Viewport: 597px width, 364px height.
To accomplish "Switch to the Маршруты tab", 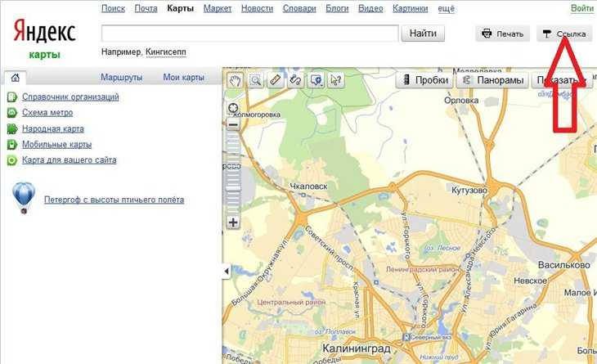I will pyautogui.click(x=122, y=77).
